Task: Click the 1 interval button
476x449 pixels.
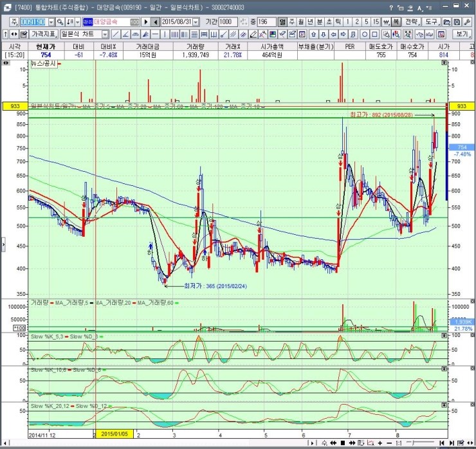Action: [x=347, y=22]
